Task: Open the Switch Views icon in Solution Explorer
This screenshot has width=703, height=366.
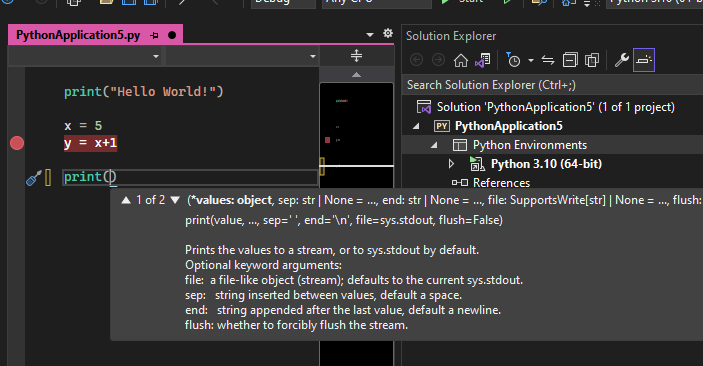Action: [483, 60]
